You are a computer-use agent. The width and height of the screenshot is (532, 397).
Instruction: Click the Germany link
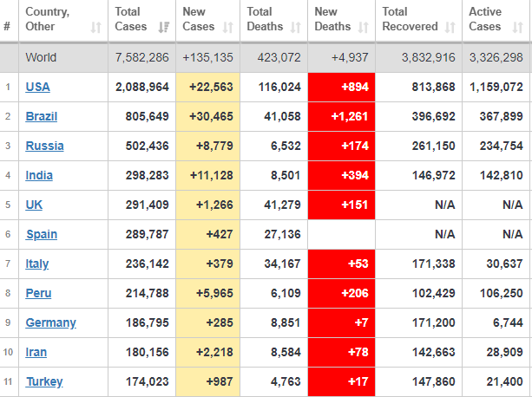tap(50, 323)
